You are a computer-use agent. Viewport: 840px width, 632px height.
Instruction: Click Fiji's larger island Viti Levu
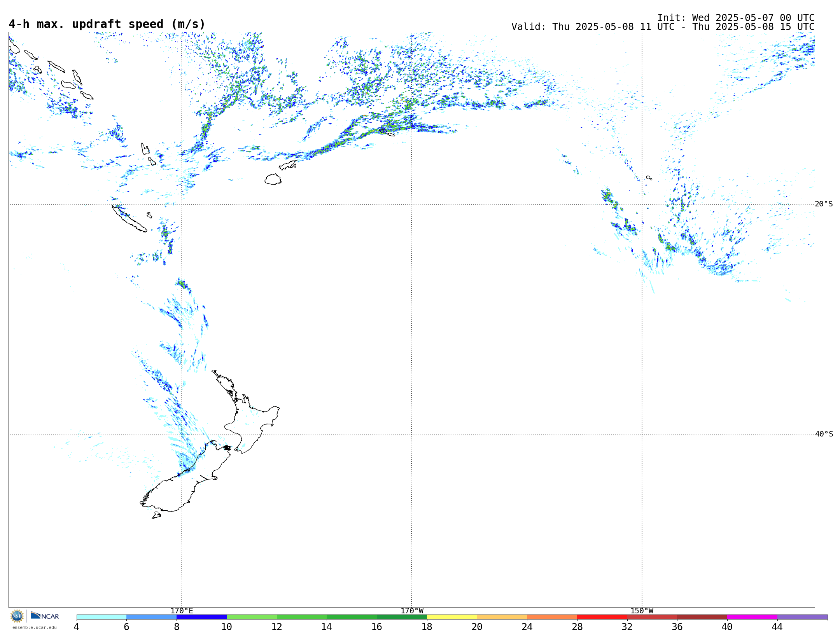pyautogui.click(x=273, y=179)
